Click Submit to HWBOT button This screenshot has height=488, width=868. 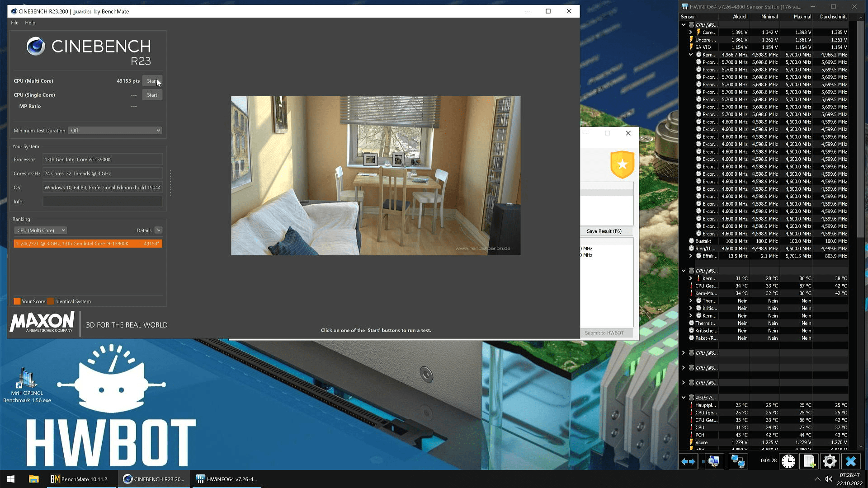pos(604,333)
